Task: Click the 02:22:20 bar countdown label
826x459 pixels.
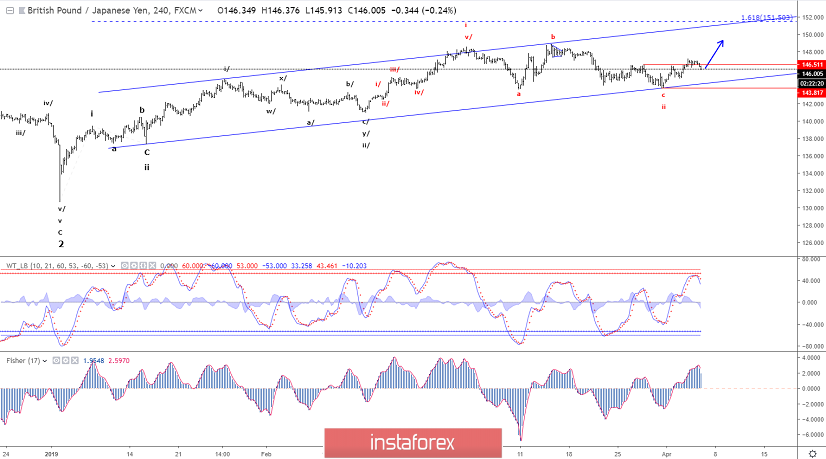Action: (x=812, y=84)
